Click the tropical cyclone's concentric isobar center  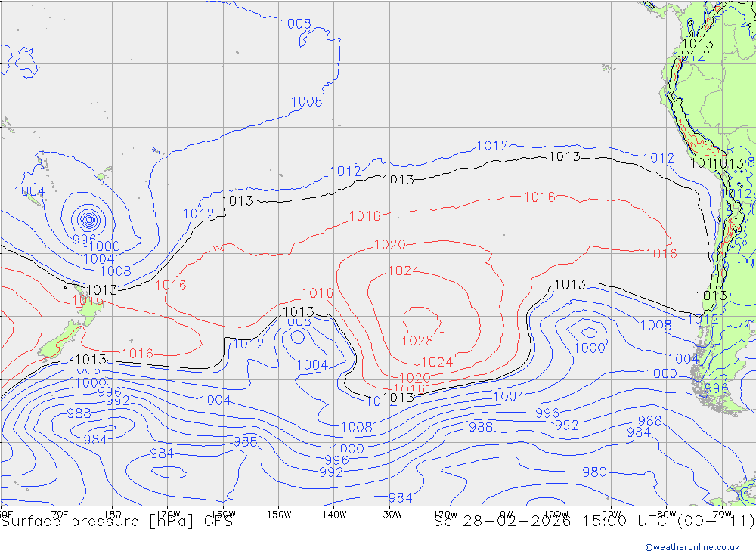coord(89,220)
